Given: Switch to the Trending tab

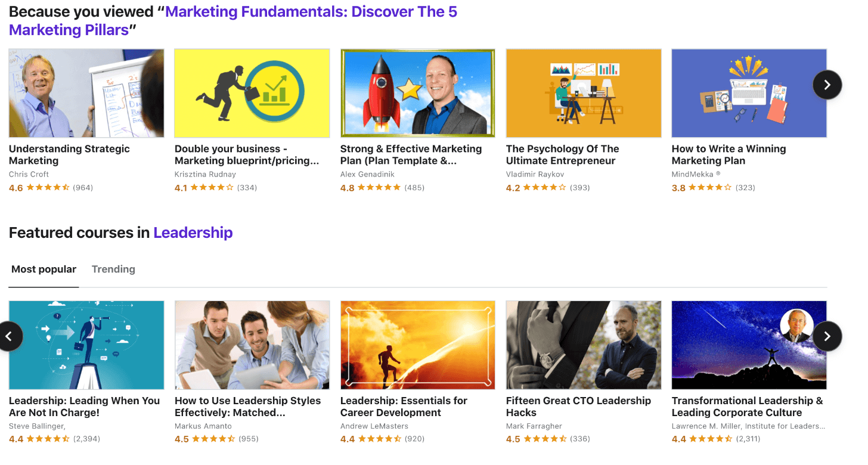Looking at the screenshot, I should click(x=113, y=269).
